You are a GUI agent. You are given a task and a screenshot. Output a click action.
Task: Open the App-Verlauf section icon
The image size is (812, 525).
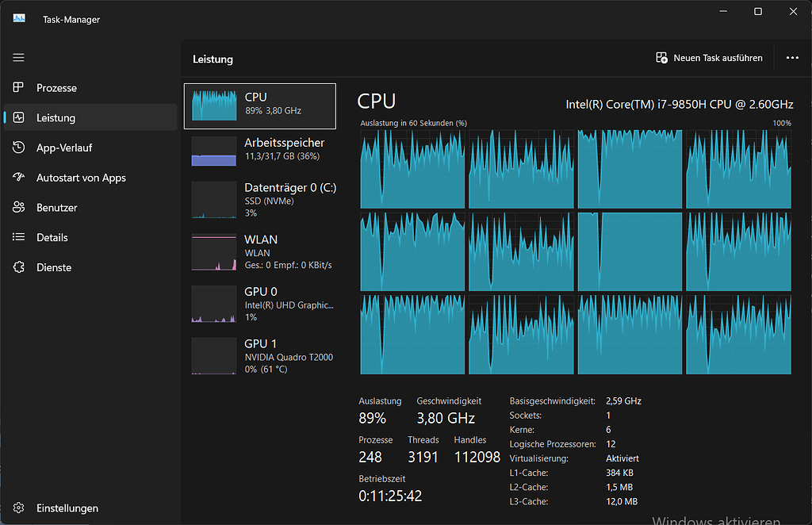[x=17, y=148]
